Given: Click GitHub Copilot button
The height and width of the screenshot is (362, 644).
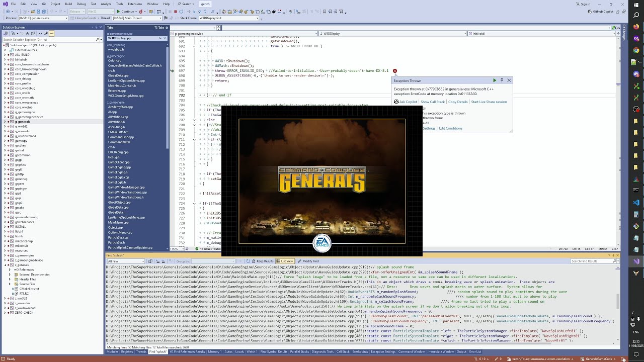Looking at the screenshot, I should click(x=600, y=11).
